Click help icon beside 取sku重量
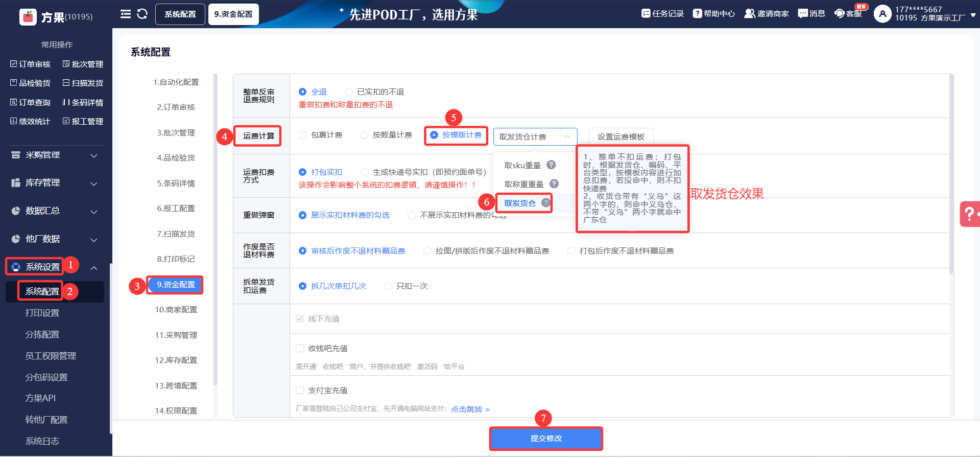980x457 pixels. 551,165
